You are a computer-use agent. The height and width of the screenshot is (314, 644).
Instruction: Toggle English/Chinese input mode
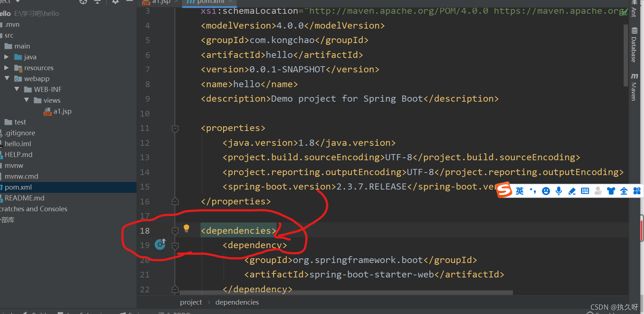[x=519, y=191]
